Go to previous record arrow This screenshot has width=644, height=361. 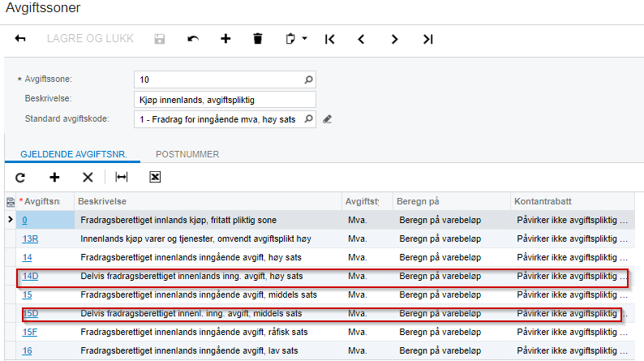[362, 39]
